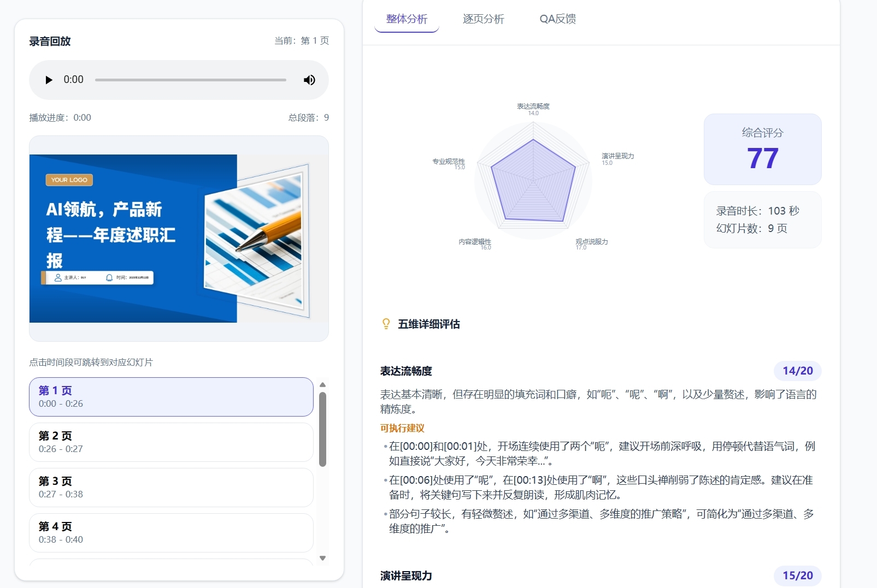Image resolution: width=877 pixels, height=588 pixels.
Task: Switch to the 逐页分析 tab
Action: 483,19
